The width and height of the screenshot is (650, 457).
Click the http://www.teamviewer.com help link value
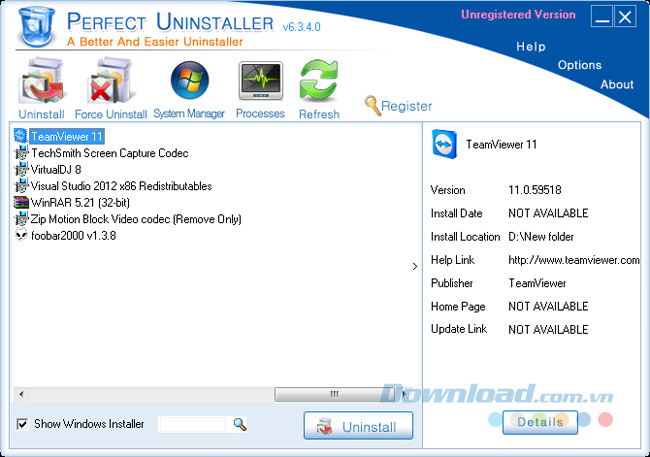[574, 260]
